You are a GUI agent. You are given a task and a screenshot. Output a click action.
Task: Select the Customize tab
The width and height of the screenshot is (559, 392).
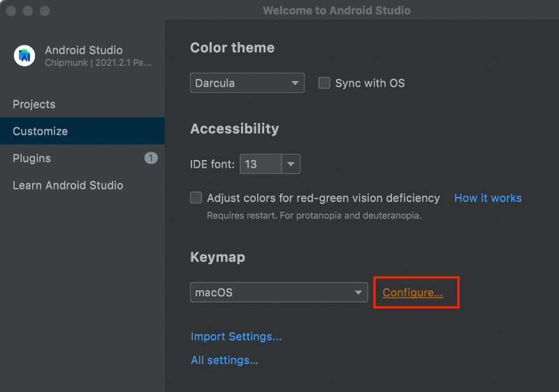coord(82,131)
